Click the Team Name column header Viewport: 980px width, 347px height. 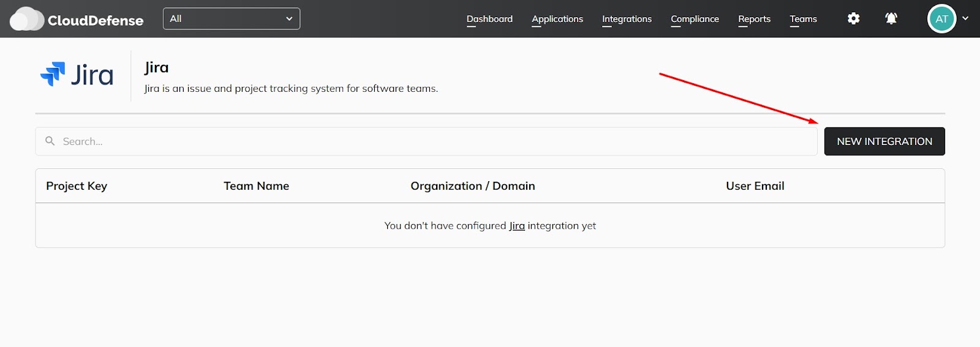(256, 186)
